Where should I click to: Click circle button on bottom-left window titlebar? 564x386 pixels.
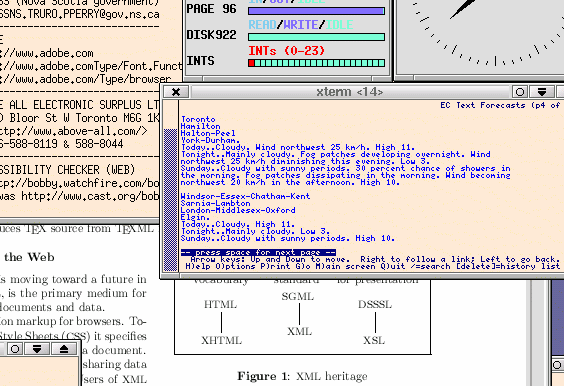click(x=15, y=349)
